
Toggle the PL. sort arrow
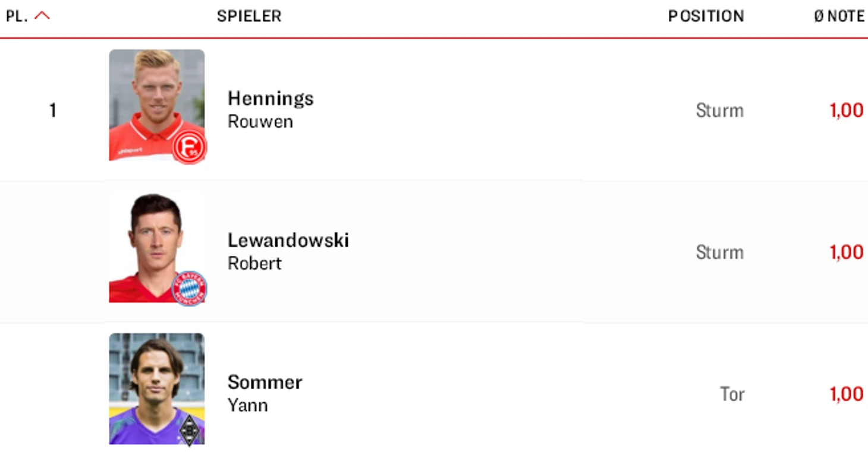[x=42, y=16]
